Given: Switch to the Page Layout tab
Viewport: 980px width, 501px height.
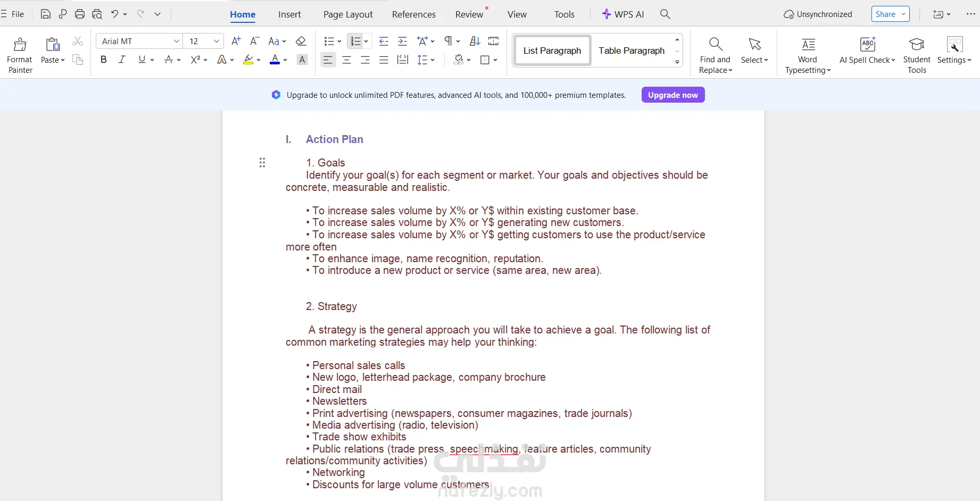Looking at the screenshot, I should 348,14.
